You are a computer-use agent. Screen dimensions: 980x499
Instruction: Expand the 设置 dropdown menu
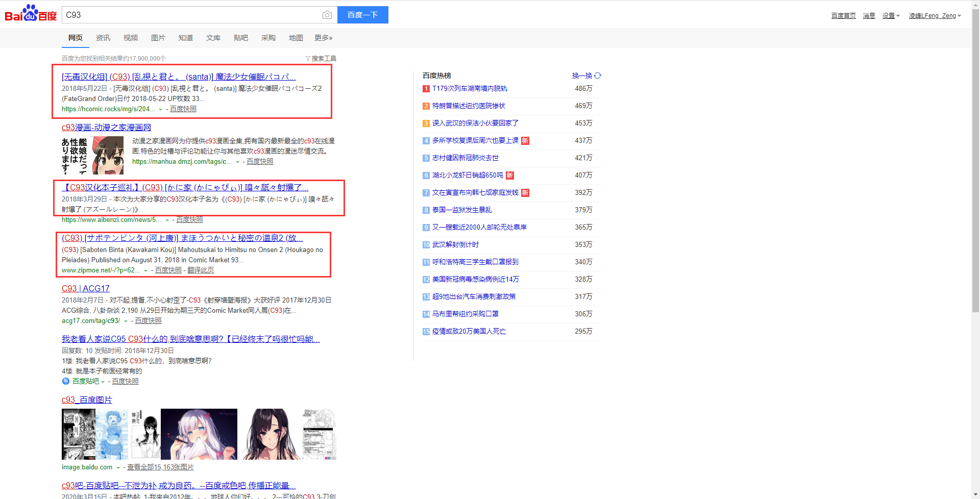coord(891,16)
